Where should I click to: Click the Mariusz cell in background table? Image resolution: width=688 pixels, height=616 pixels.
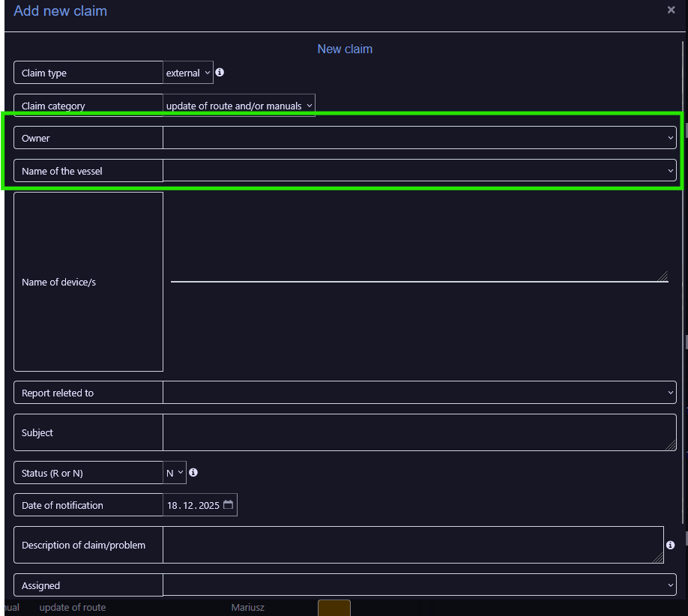pyautogui.click(x=247, y=607)
